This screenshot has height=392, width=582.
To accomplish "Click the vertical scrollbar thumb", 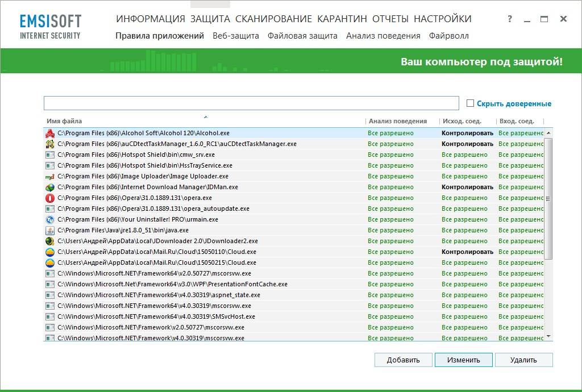I will pyautogui.click(x=548, y=199).
